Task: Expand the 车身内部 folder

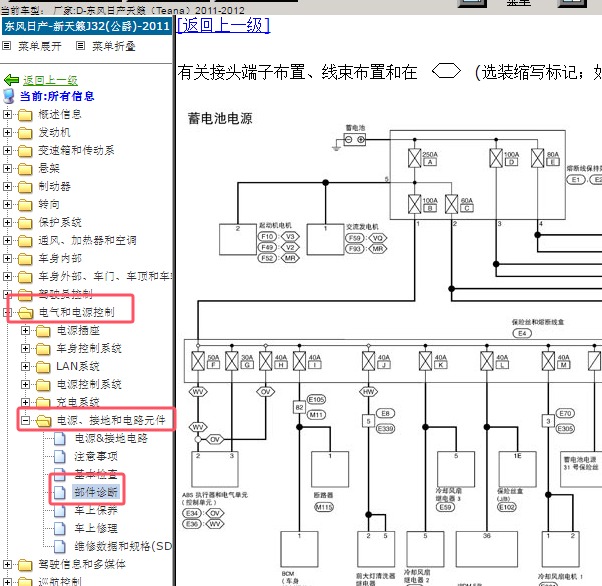Action: point(7,258)
